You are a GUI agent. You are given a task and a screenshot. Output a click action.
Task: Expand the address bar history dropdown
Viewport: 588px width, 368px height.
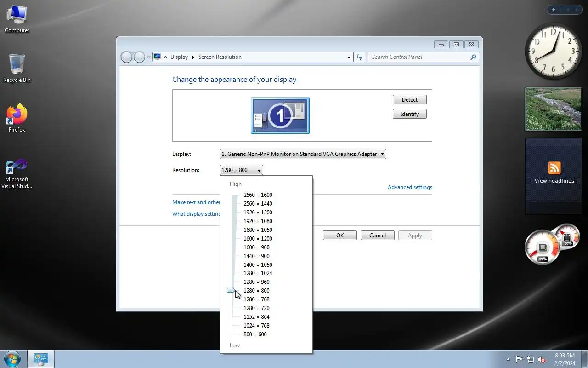point(349,57)
